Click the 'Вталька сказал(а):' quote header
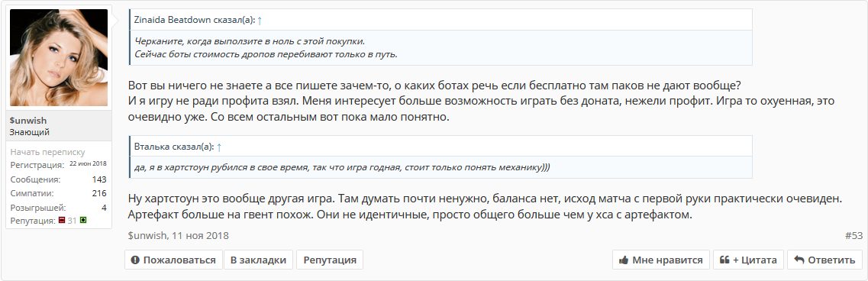 tap(174, 147)
